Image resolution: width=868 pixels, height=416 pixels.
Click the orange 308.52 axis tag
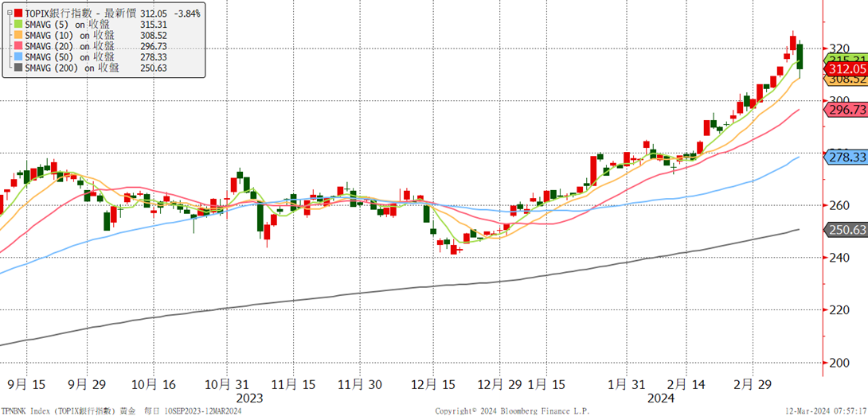point(846,80)
